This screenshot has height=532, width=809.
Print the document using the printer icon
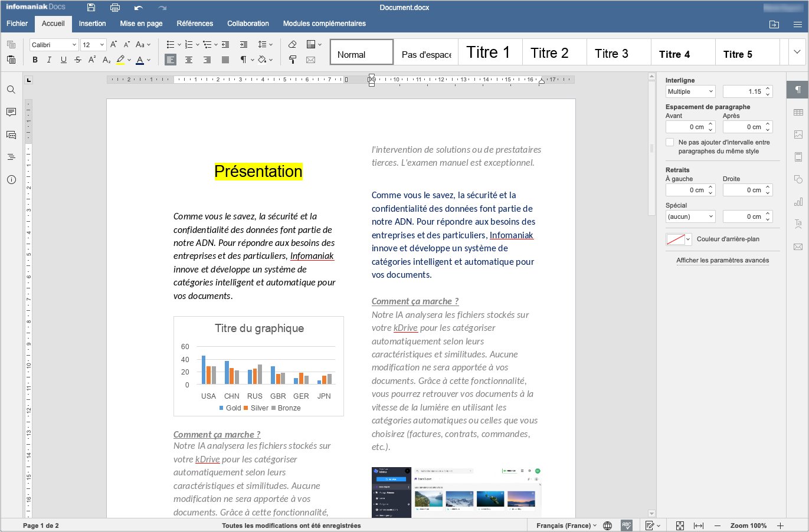(x=115, y=8)
